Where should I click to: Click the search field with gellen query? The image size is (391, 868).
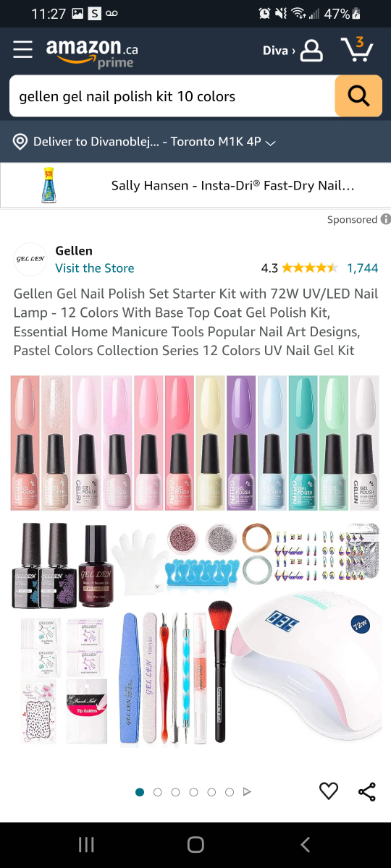coord(172,96)
